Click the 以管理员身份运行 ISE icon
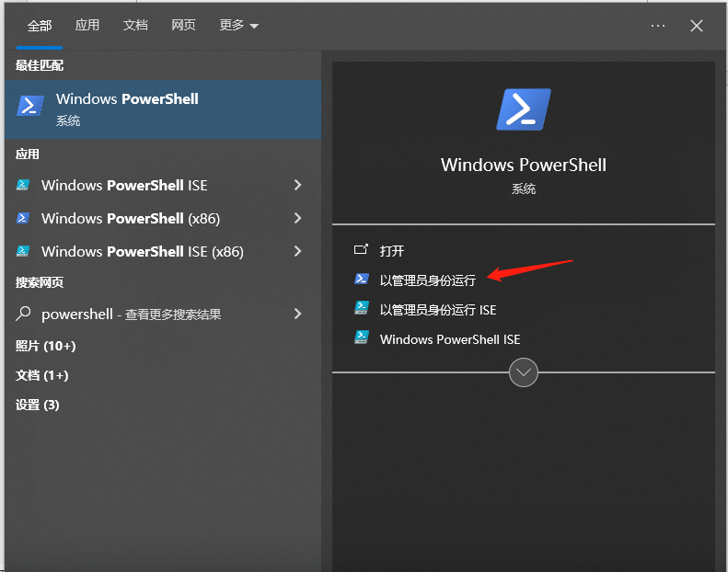This screenshot has width=728, height=572. tap(361, 308)
